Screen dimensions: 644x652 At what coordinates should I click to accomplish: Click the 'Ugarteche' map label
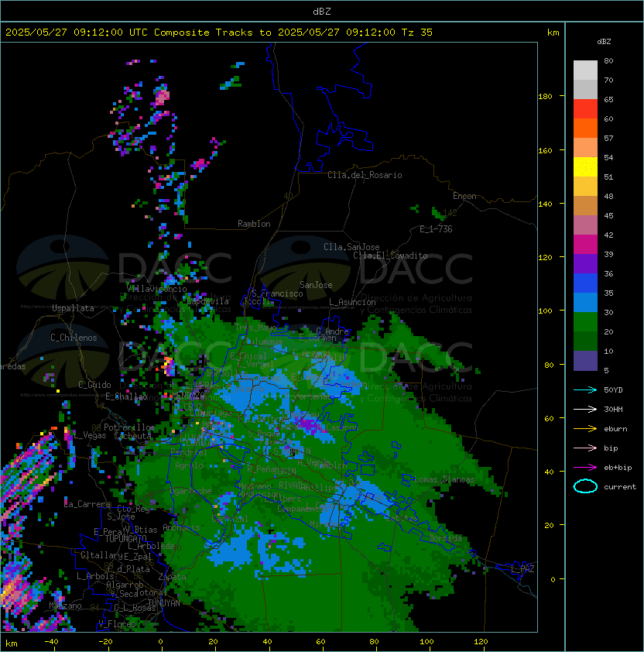click(191, 492)
